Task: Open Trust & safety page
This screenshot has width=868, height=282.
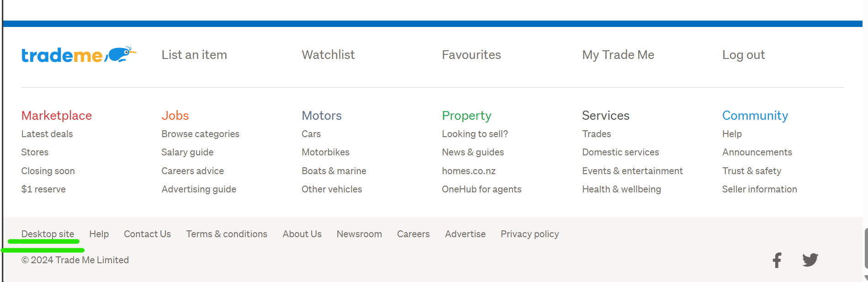Action: [752, 171]
